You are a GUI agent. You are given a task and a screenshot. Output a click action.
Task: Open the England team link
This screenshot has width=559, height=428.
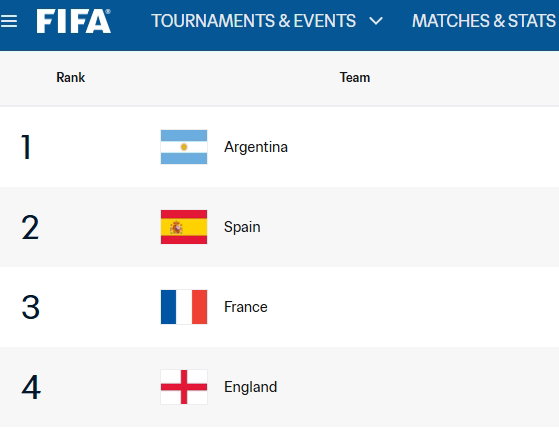[250, 387]
